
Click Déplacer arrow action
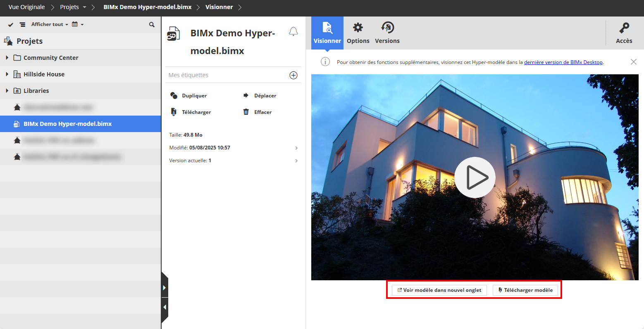click(246, 96)
